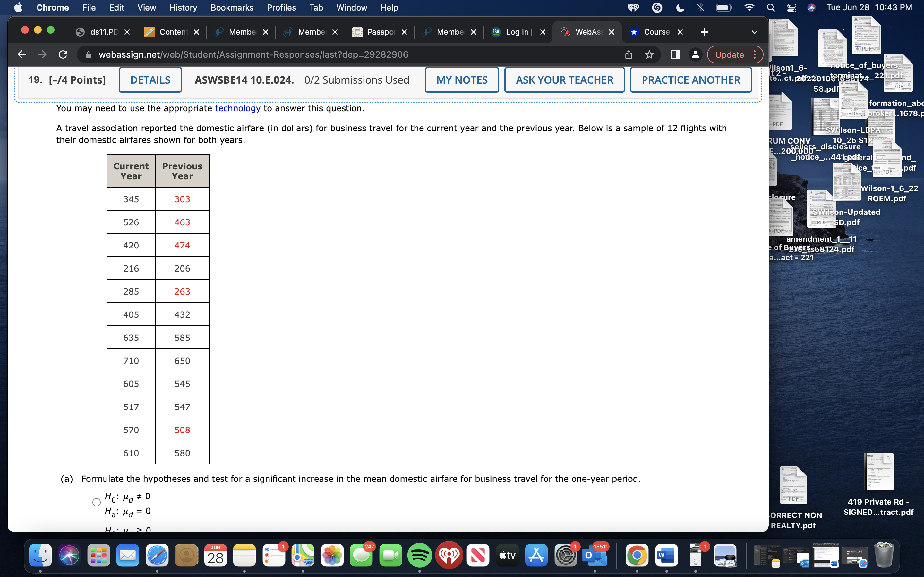
Task: Open Messages from the Dock
Action: pos(361,555)
